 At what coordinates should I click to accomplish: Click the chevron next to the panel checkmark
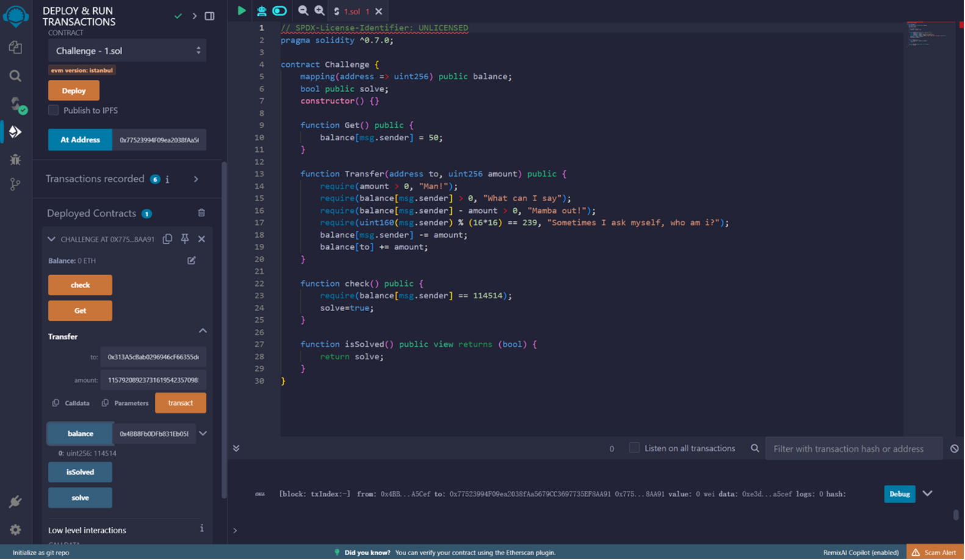[x=195, y=16]
